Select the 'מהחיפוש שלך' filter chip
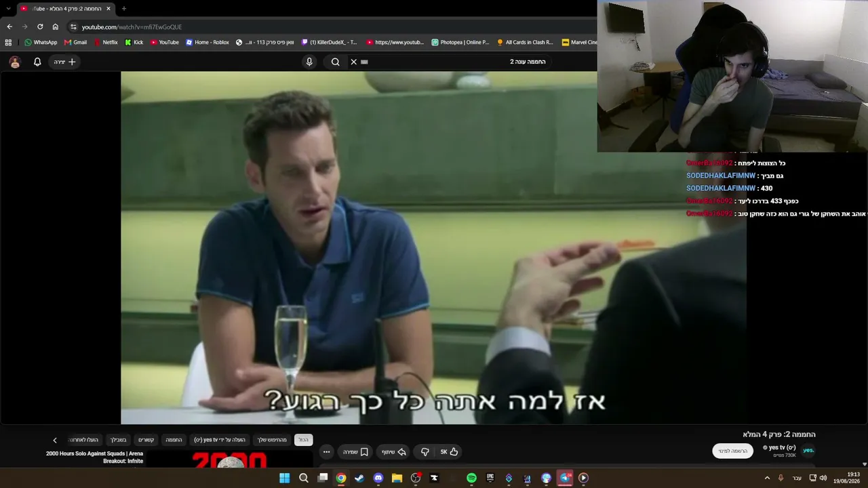868x488 pixels. click(x=272, y=440)
